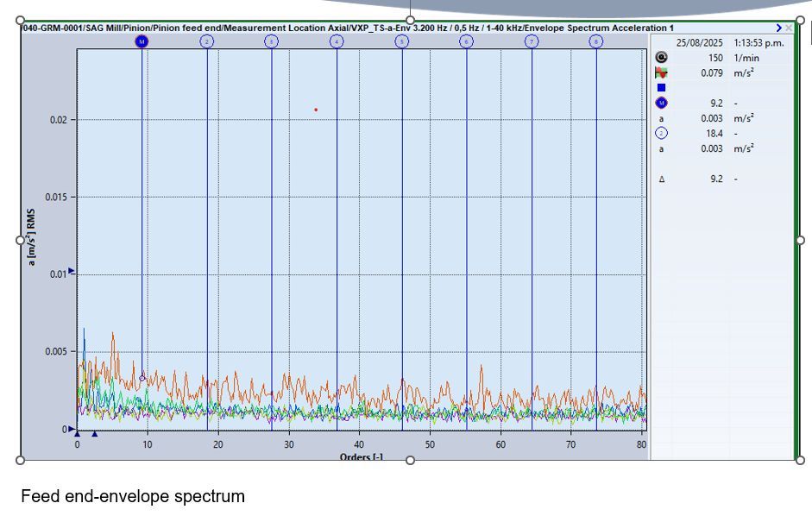
Task: Click the speed (rpm) icon in the info panel
Action: [x=661, y=58]
